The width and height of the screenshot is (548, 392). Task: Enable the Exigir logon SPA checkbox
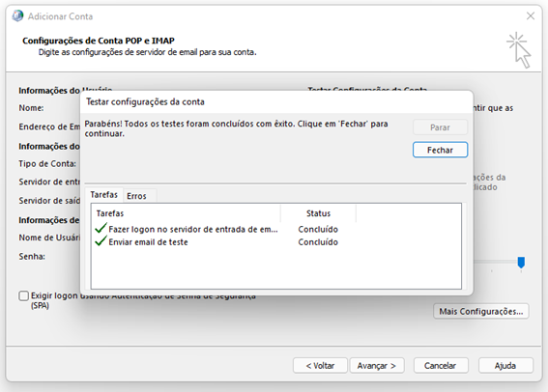tap(23, 295)
